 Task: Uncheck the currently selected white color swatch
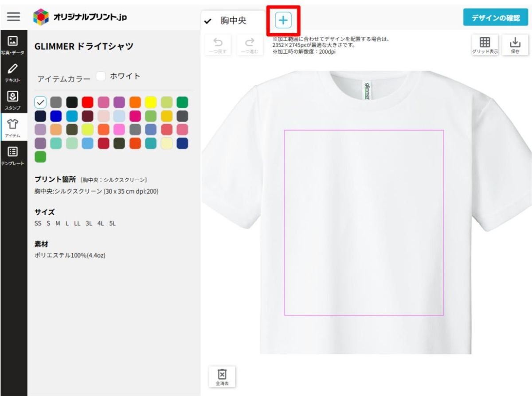point(40,103)
